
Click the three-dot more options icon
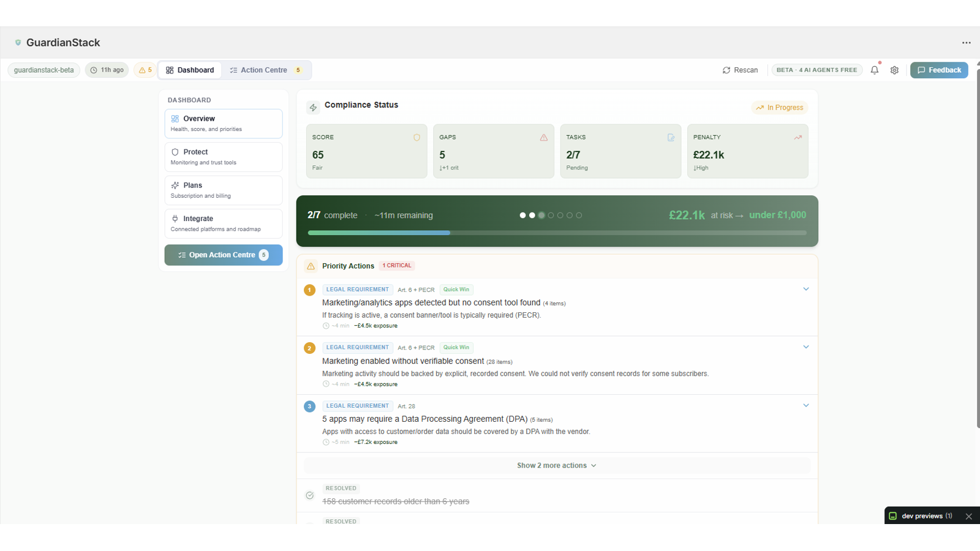click(966, 43)
